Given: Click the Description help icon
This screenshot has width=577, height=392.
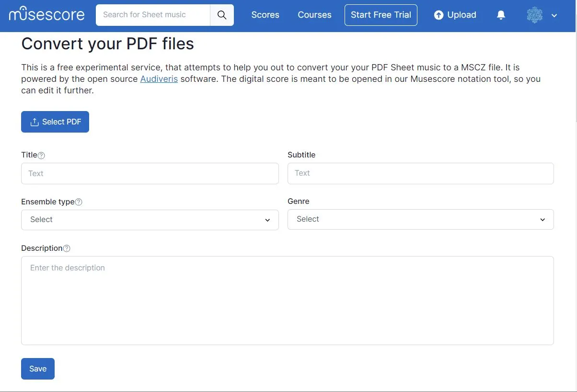Looking at the screenshot, I should pos(67,248).
